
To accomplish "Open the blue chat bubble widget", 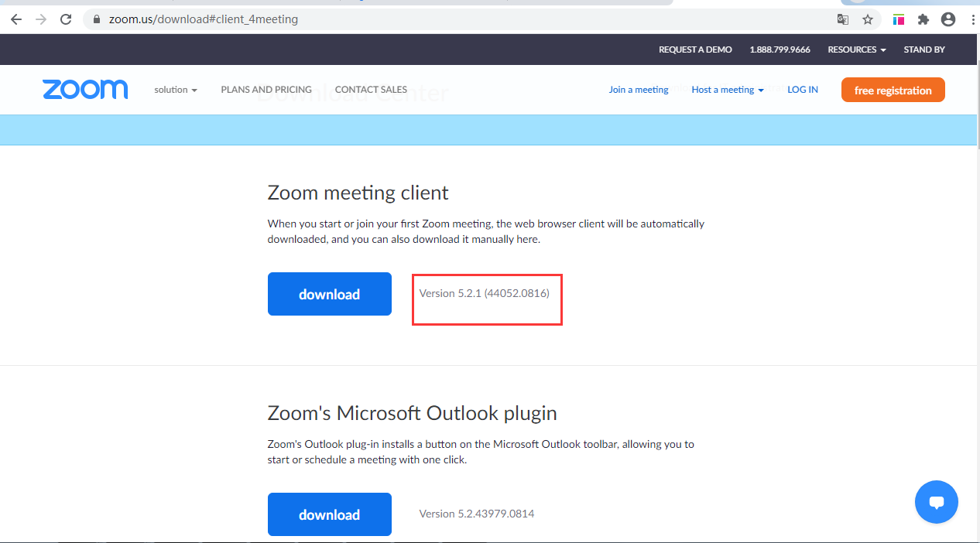I will click(x=936, y=502).
